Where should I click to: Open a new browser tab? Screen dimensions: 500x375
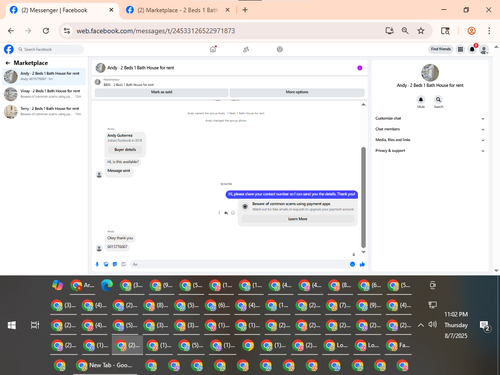tap(245, 10)
